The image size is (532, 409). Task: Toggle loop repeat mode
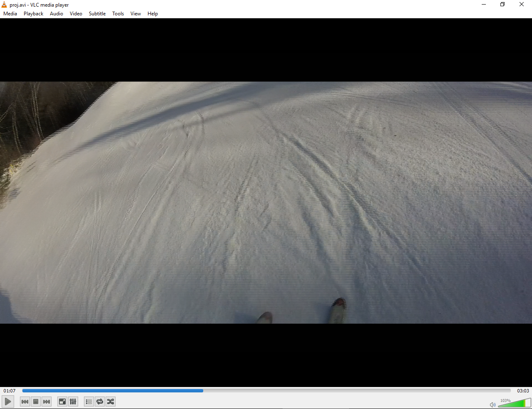tap(100, 402)
